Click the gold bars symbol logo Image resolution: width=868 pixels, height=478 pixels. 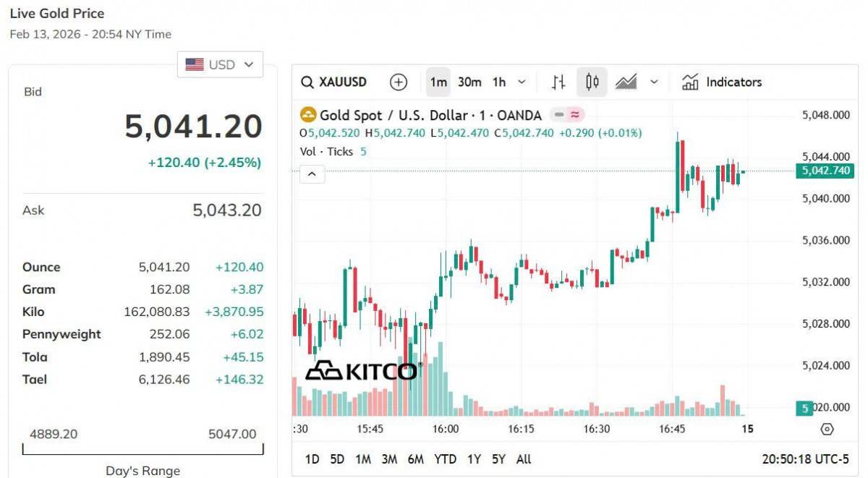(x=308, y=115)
